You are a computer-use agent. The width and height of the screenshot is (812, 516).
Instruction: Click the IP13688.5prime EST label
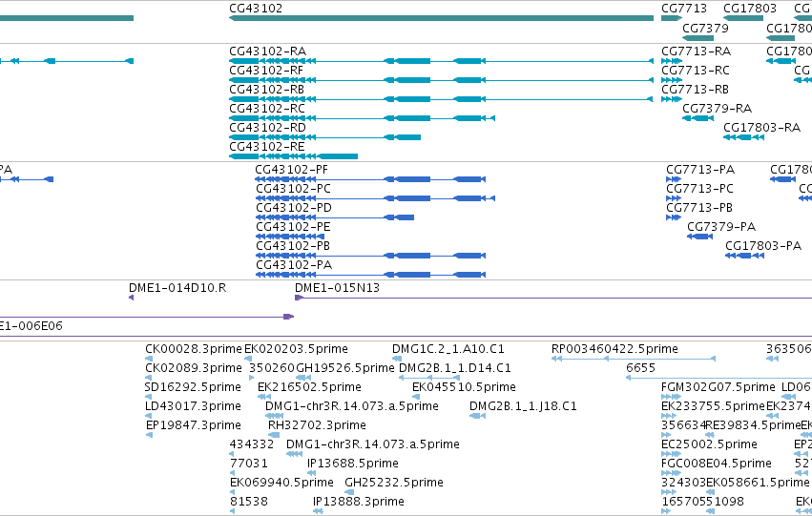(353, 464)
